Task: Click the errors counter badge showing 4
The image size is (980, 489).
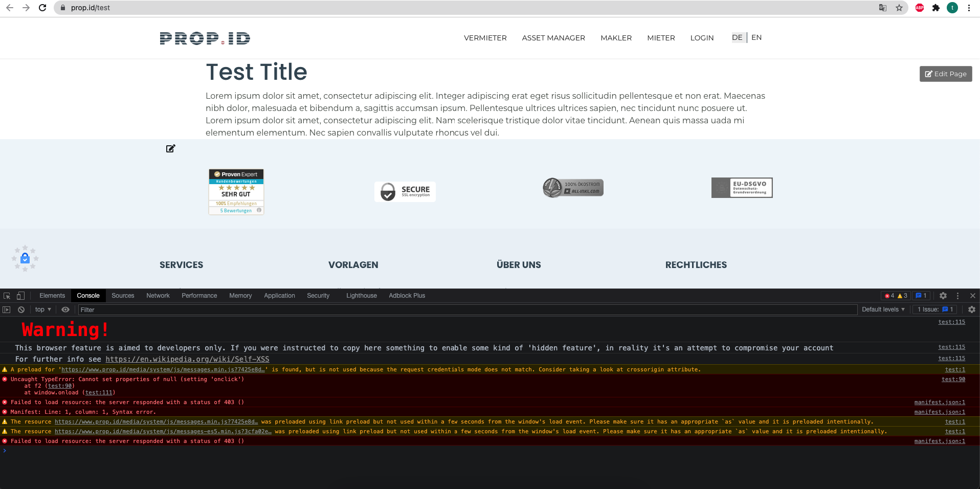Action: pos(890,296)
